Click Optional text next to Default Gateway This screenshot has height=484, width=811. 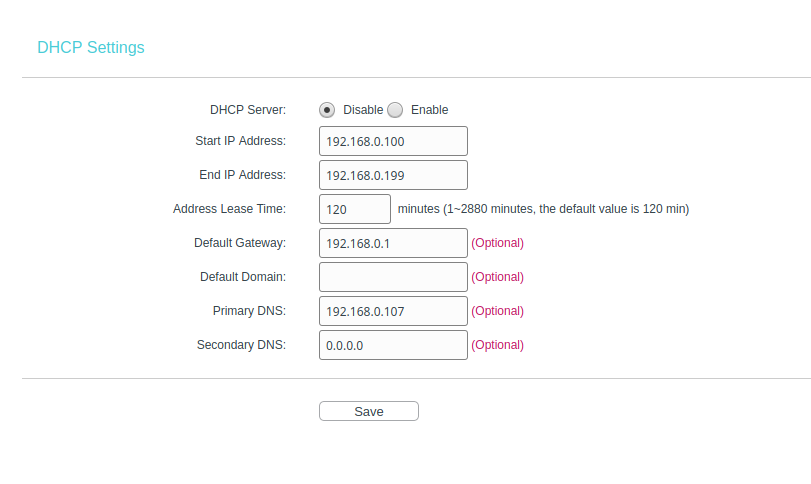click(498, 243)
